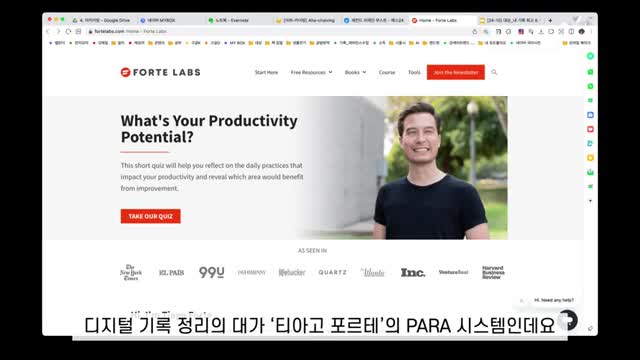This screenshot has width=640, height=360.
Task: Reload the page with the refresh icon
Action: 68,31
